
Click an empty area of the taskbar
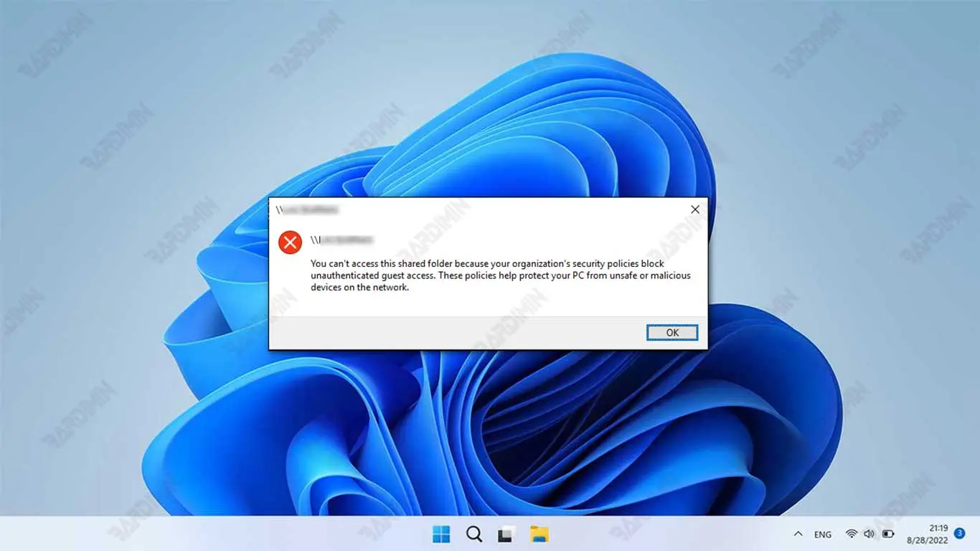215,534
